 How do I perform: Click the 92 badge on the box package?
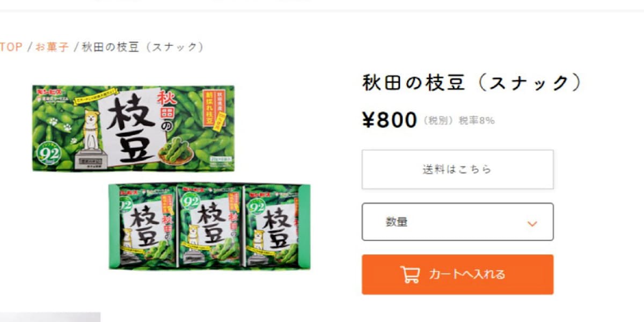pos(49,154)
